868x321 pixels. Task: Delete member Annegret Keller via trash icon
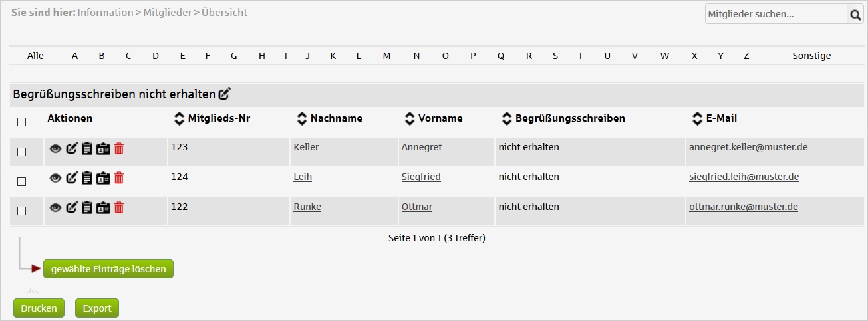coord(119,148)
